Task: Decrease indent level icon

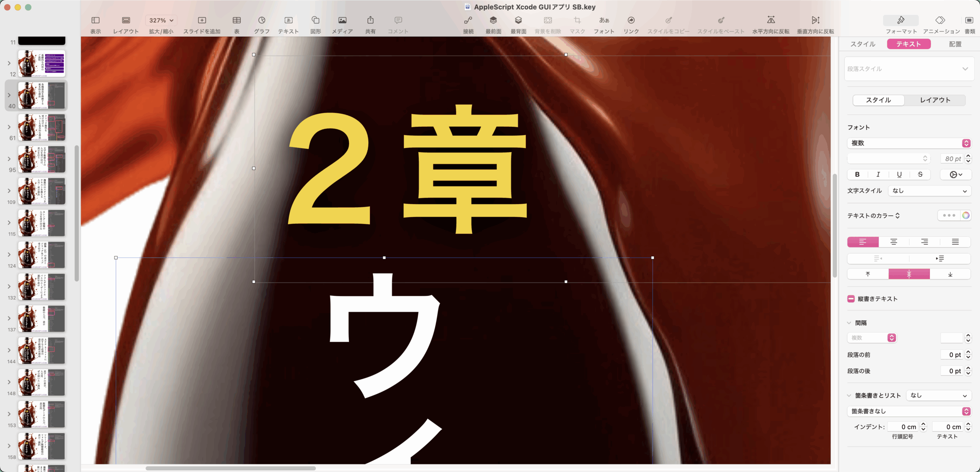Action: (x=878, y=259)
